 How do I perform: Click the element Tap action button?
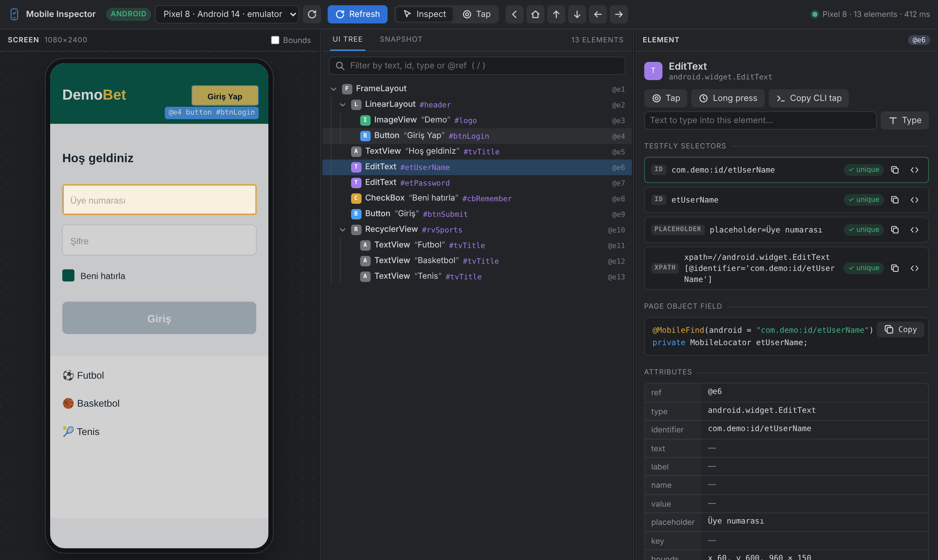pos(666,98)
